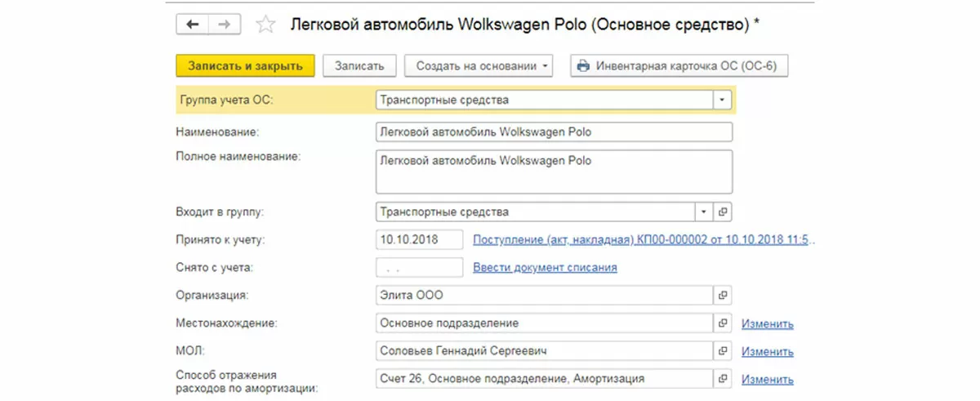Image resolution: width=980 pixels, height=401 pixels.
Task: Open the Входит в группу item icon
Action: click(x=723, y=212)
